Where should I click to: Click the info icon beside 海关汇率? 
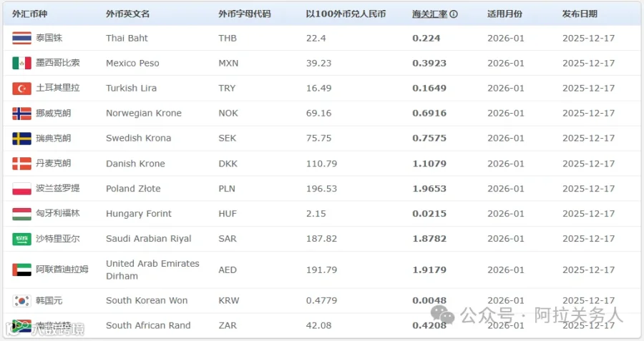(454, 14)
